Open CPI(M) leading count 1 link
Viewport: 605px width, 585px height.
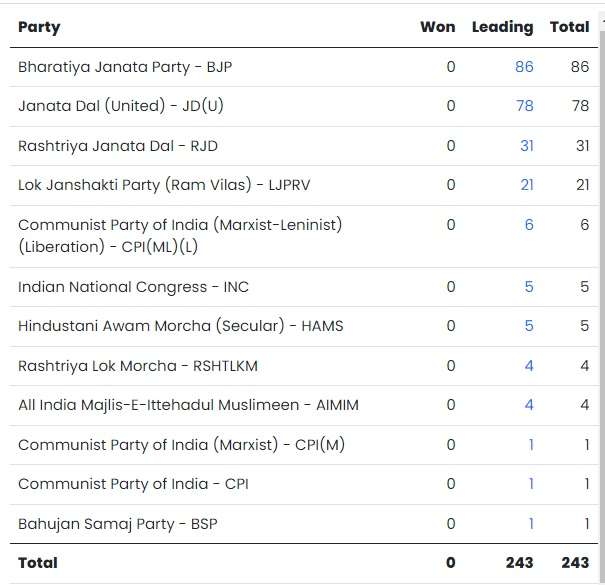531,445
